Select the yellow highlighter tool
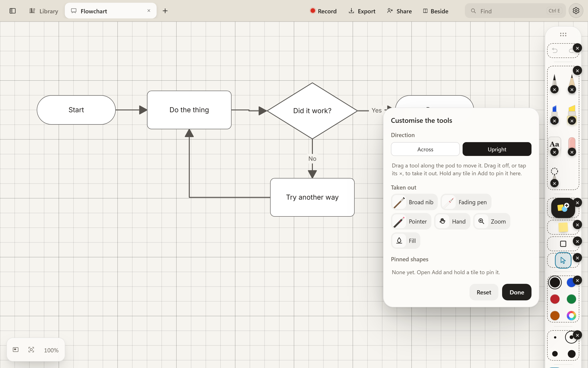Viewport: 588px width, 368px height. (x=572, y=112)
